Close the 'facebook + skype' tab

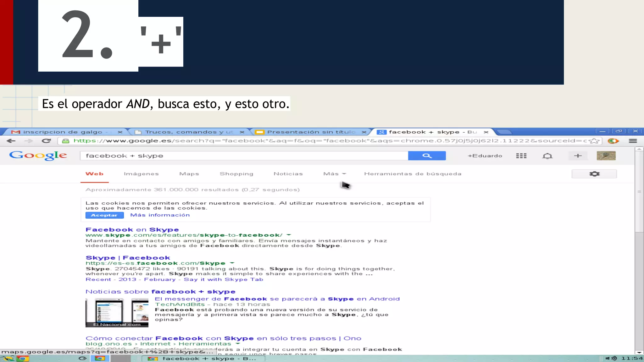[x=486, y=132]
